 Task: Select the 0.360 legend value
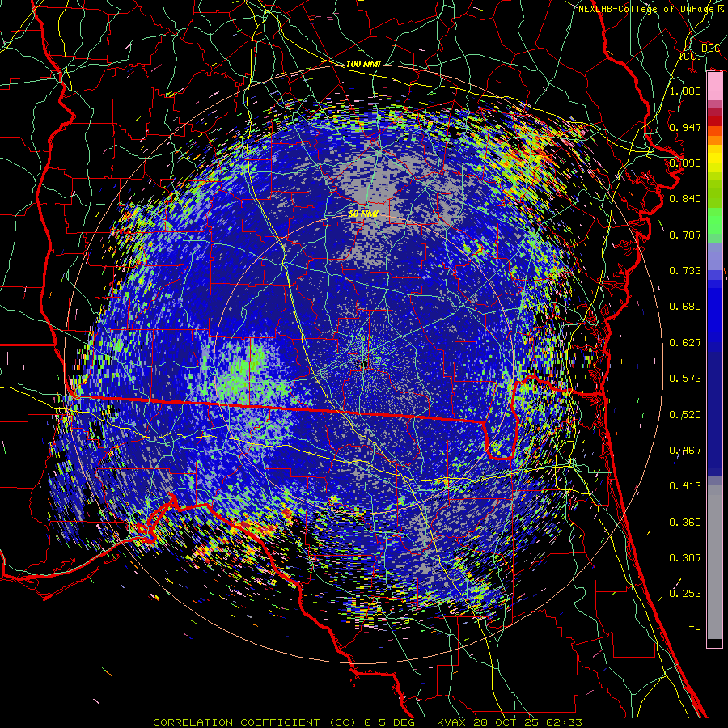pyautogui.click(x=685, y=523)
